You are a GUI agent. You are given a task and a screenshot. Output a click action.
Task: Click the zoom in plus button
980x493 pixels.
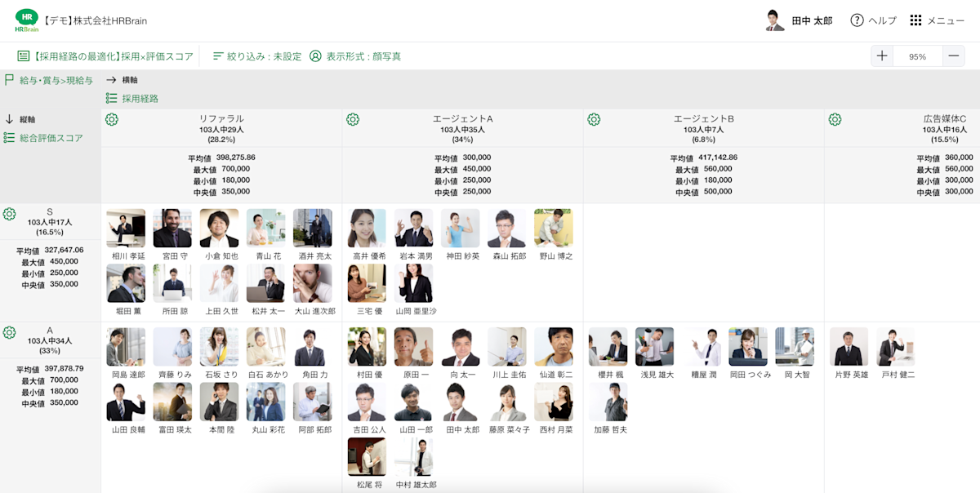click(882, 56)
